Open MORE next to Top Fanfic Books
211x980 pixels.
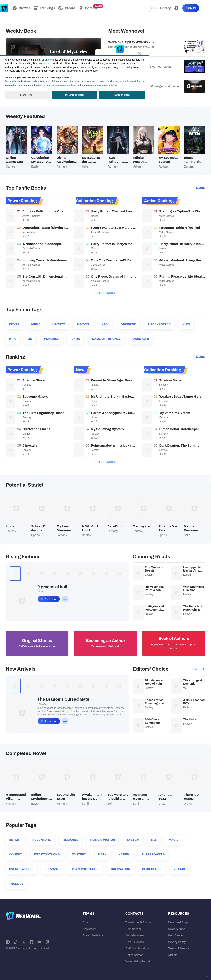(200, 188)
